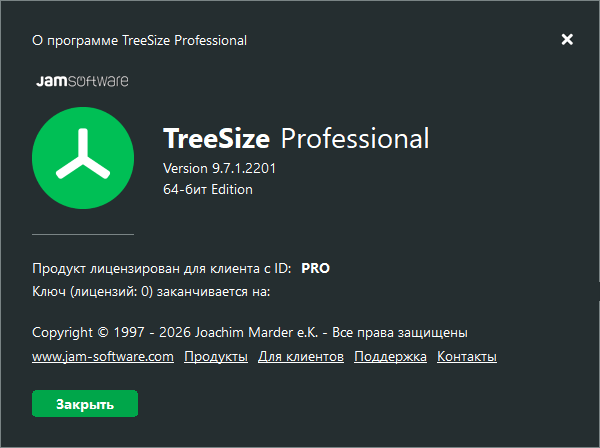Open the Контакты link
The height and width of the screenshot is (448, 600).
tap(467, 357)
